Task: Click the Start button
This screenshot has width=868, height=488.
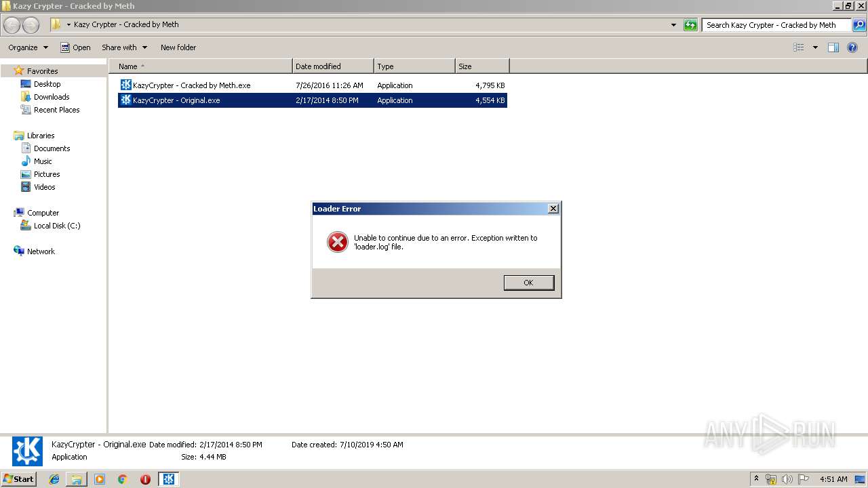Action: pyautogui.click(x=19, y=479)
